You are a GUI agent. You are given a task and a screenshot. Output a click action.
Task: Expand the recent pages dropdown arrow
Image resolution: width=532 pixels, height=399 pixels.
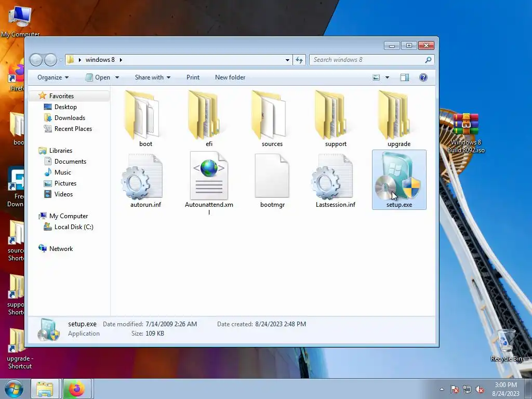coord(61,60)
